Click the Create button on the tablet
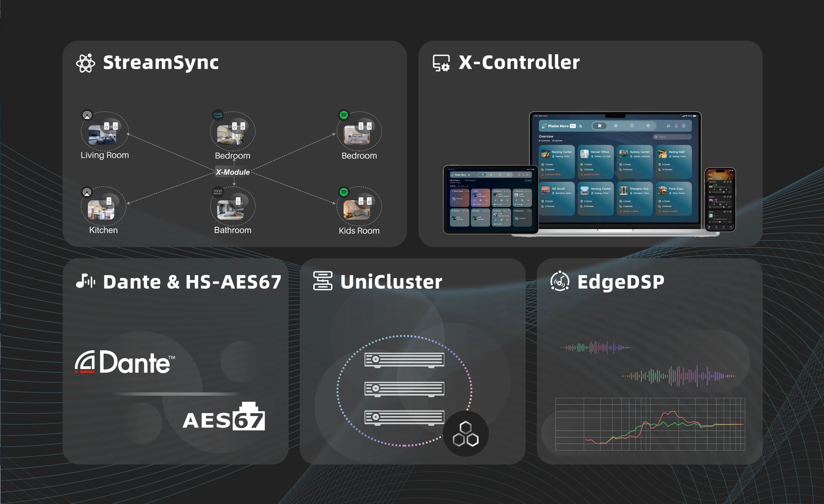Image resolution: width=824 pixels, height=504 pixels. point(528,180)
